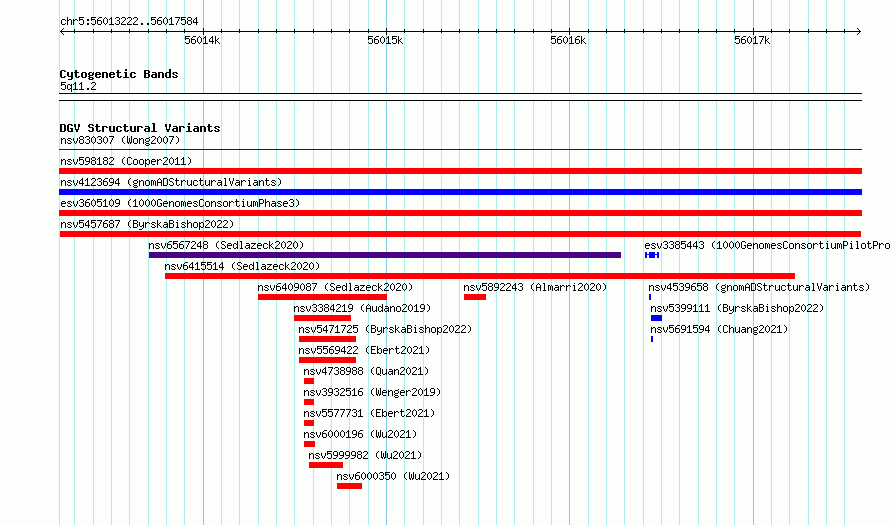Click the 56017k ruler label
Screen dimensions: 890x525
coord(752,40)
